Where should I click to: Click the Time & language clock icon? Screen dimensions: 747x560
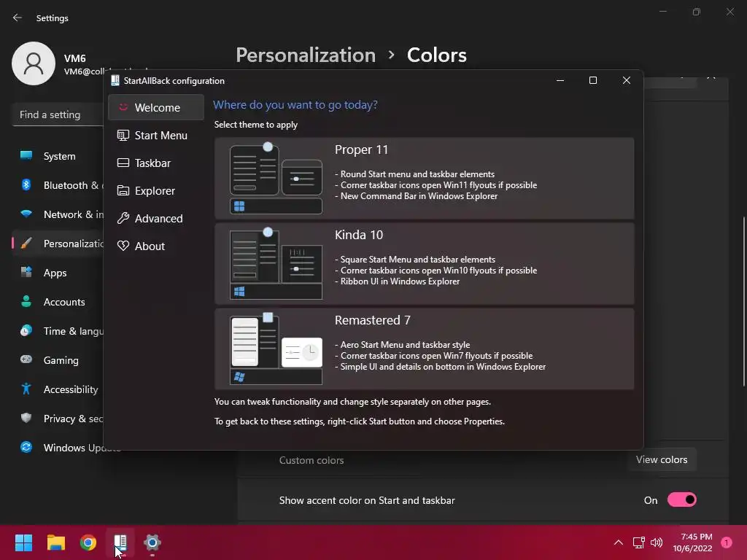[x=26, y=330]
